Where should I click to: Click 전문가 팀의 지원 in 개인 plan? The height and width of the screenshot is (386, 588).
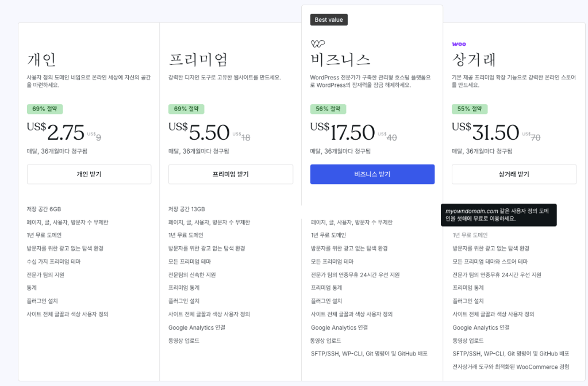click(x=45, y=275)
